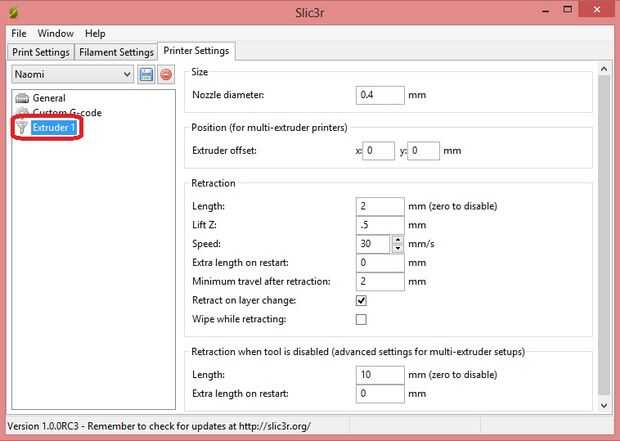Viewport: 620px width, 441px height.
Task: Click the Slic3r app icon in title bar
Action: [x=13, y=12]
